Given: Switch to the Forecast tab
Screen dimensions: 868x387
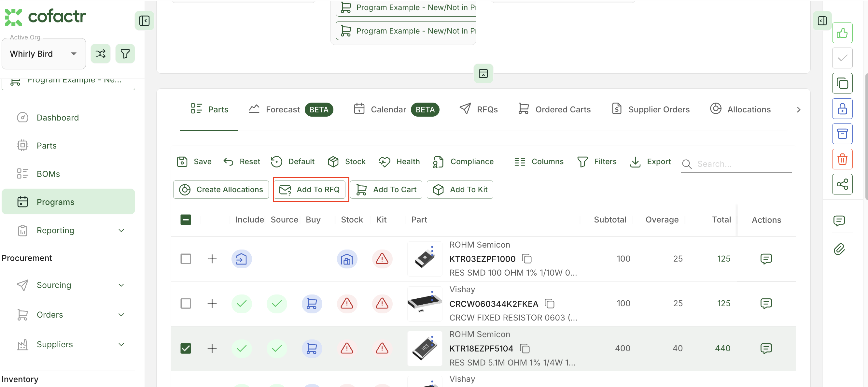Looking at the screenshot, I should [x=291, y=109].
